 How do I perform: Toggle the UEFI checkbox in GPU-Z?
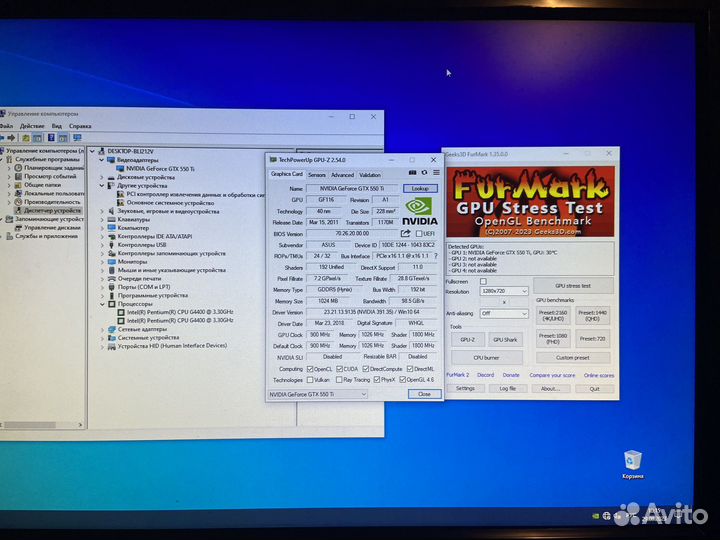click(x=420, y=233)
